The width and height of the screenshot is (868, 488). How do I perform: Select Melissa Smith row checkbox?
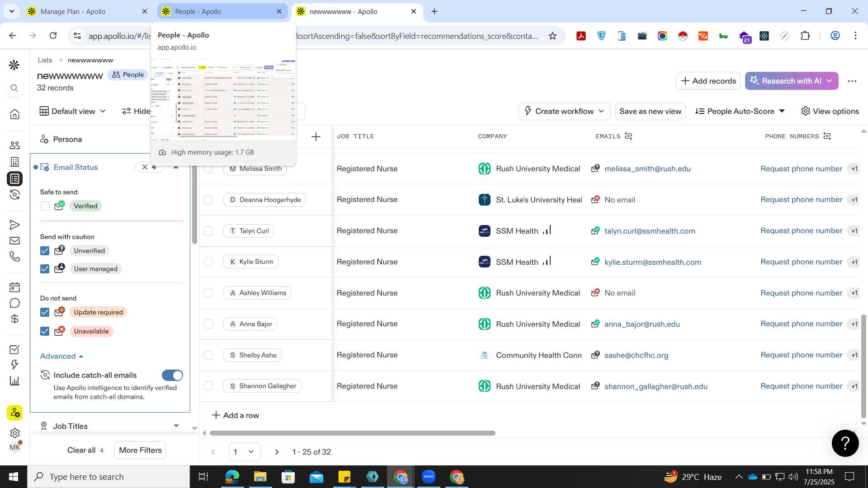tap(208, 169)
